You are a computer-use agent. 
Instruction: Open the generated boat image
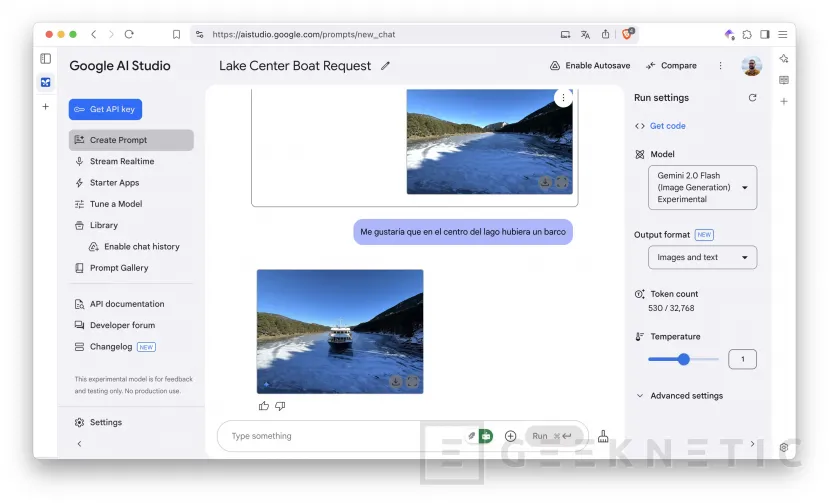coord(340,332)
